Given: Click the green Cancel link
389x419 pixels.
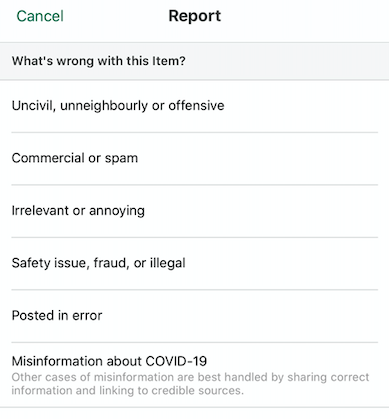Looking at the screenshot, I should coord(40,16).
